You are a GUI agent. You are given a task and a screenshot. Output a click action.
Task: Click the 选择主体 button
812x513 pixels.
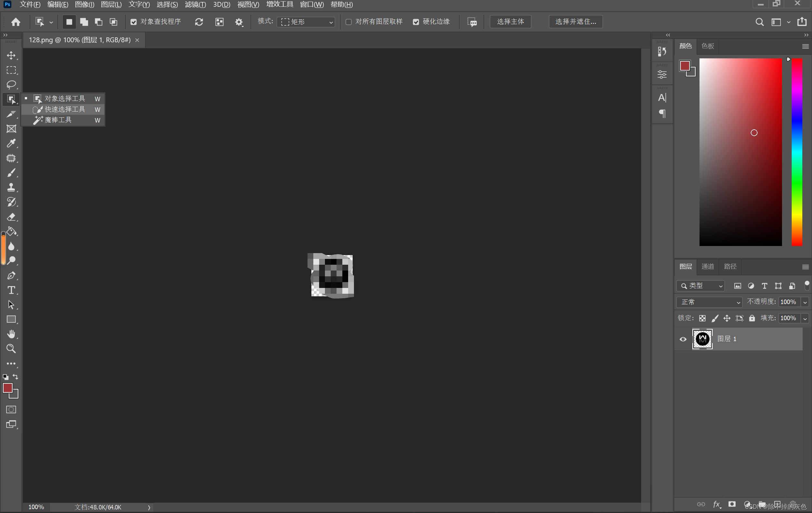point(510,22)
